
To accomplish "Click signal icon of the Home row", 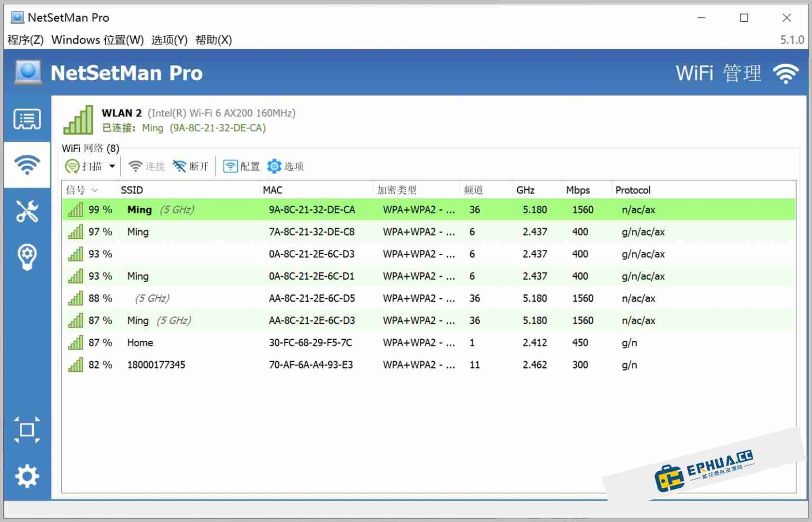I will coord(75,342).
